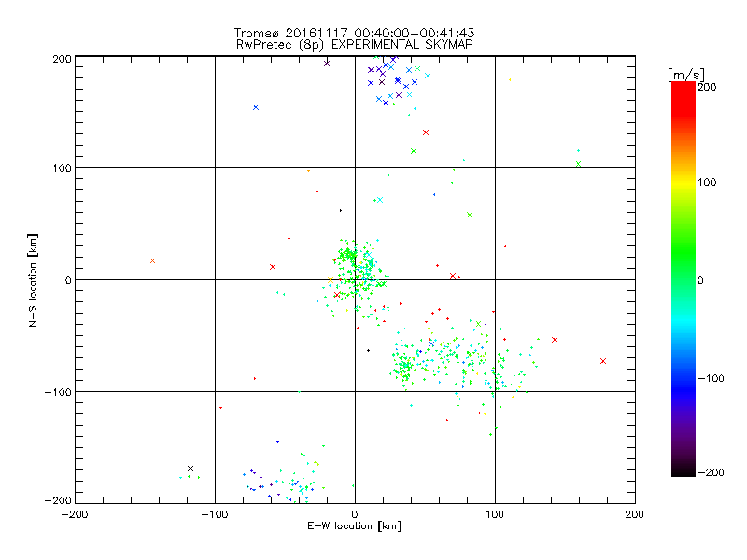Click the colorbar's '100' label
The height and width of the screenshot is (560, 747).
(707, 182)
